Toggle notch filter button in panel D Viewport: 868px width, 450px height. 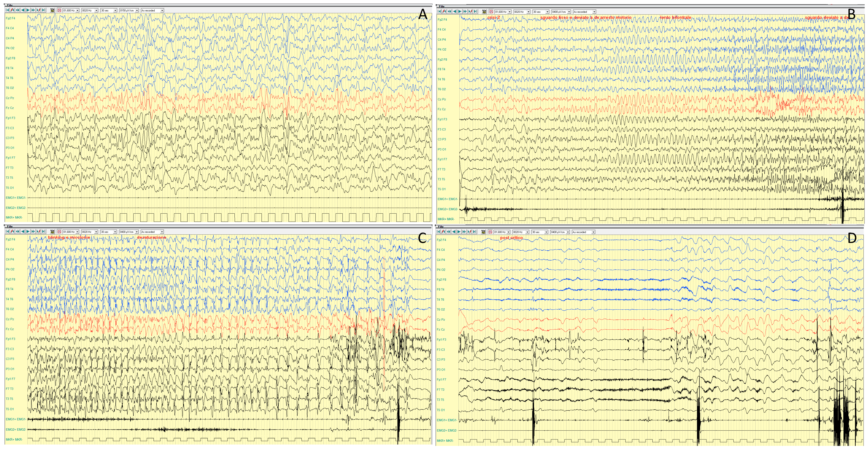[491, 232]
